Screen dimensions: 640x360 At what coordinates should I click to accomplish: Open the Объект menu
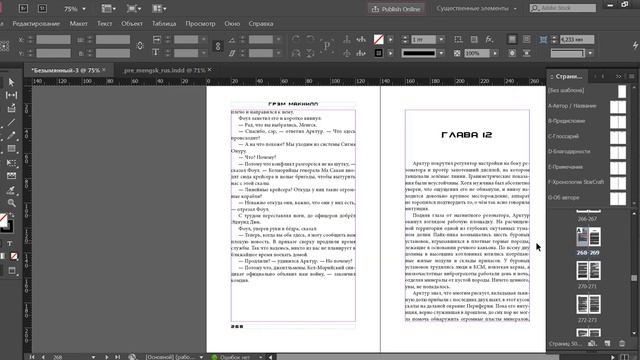click(x=132, y=24)
